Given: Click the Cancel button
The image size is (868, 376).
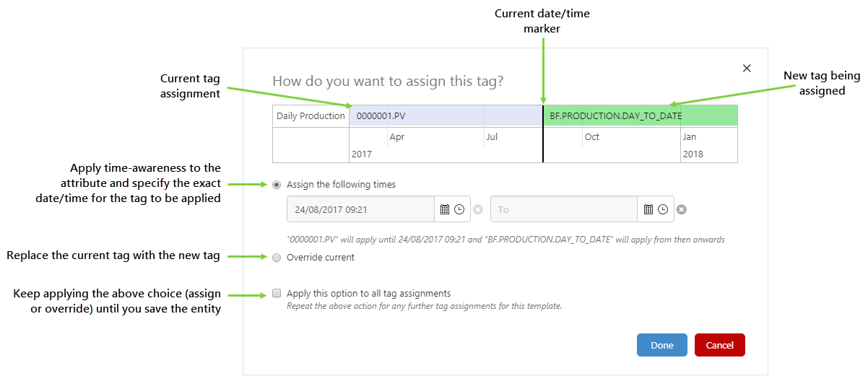Looking at the screenshot, I should point(719,345).
